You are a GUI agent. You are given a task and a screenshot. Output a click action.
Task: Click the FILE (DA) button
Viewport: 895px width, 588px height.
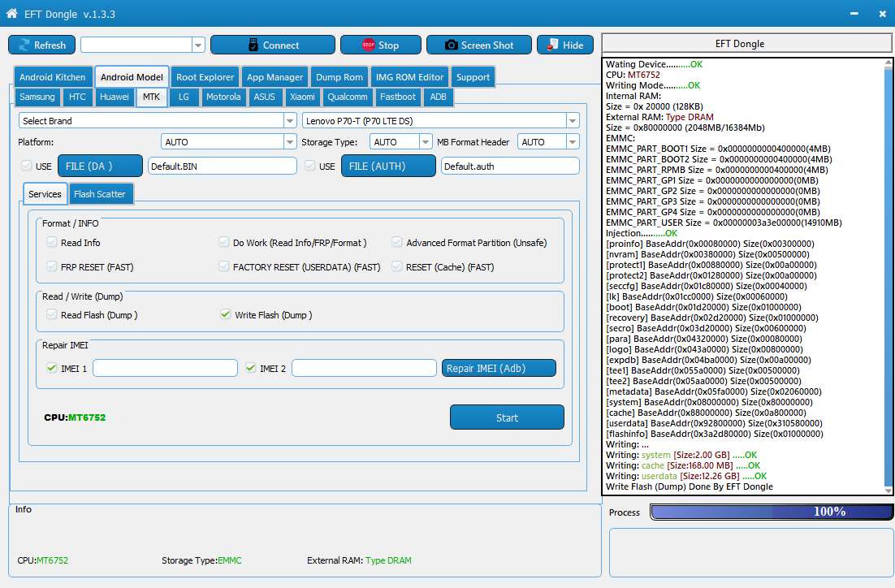point(100,166)
